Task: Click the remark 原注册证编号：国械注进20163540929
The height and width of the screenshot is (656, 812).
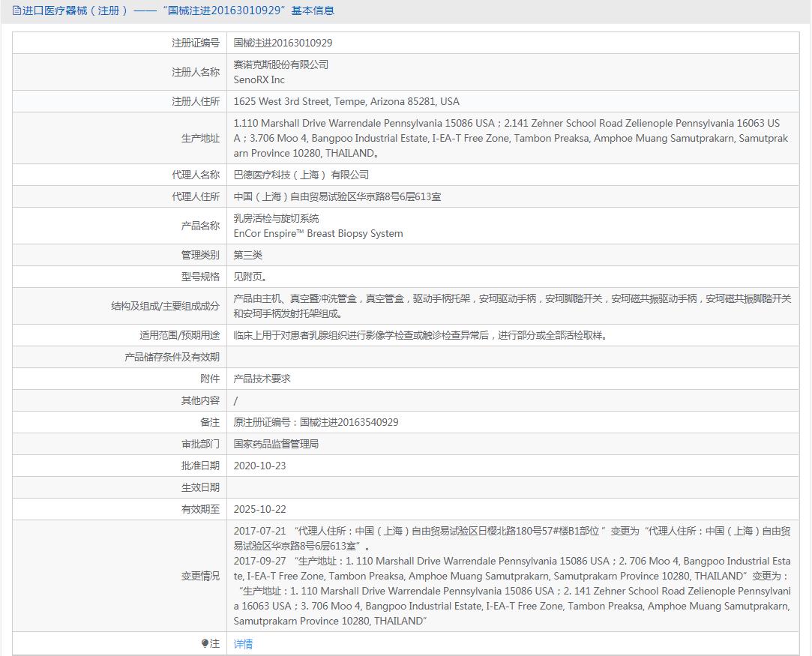Action: click(x=316, y=423)
